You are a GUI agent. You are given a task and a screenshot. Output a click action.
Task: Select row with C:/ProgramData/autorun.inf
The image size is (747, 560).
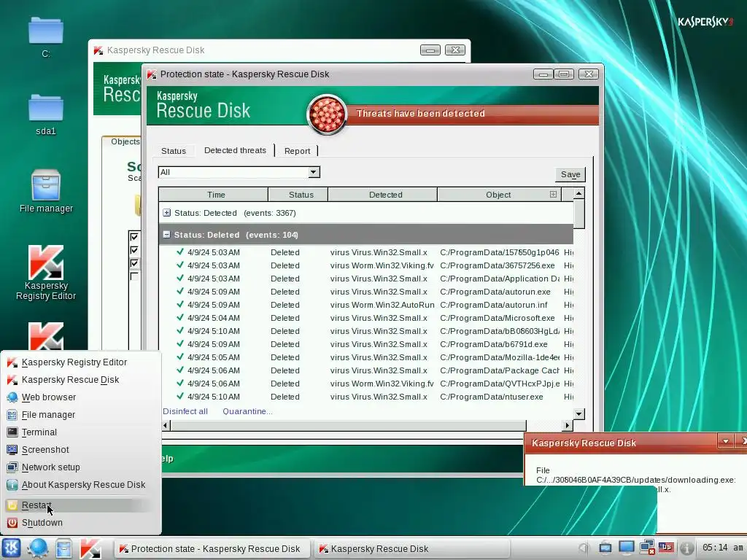click(x=366, y=305)
